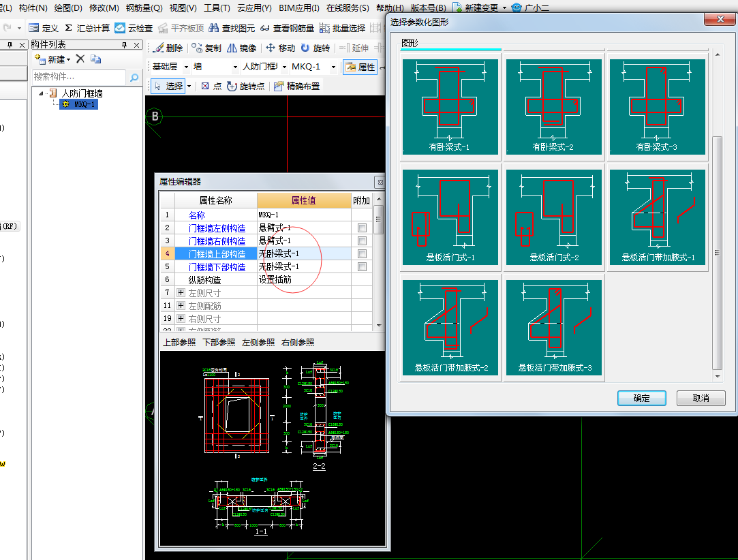This screenshot has height=560, width=738.
Task: Choose the 旋转点 rotate point tool
Action: click(246, 86)
